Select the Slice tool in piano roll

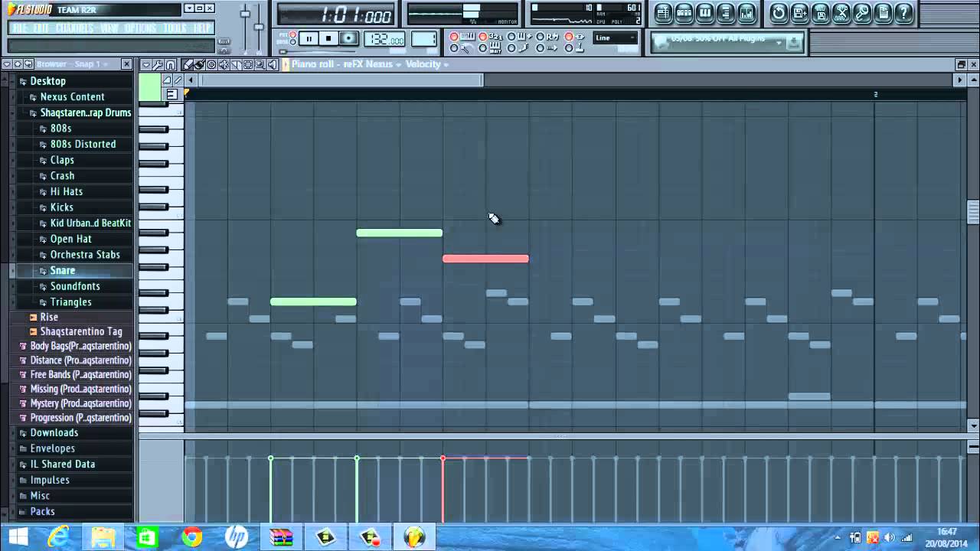coord(236,64)
